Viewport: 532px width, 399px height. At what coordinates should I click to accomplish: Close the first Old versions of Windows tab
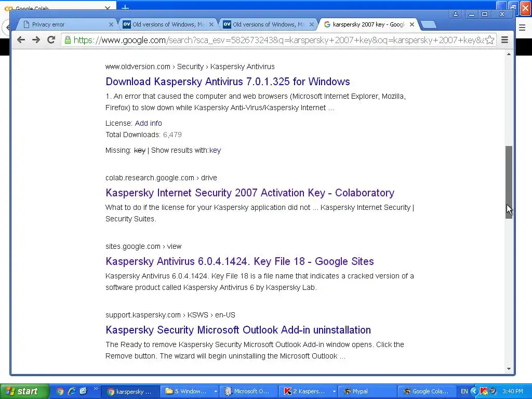click(x=211, y=24)
